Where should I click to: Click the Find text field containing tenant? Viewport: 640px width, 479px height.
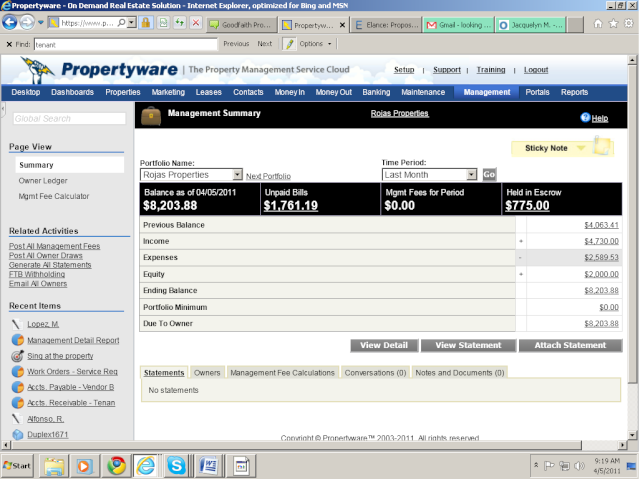coord(126,44)
